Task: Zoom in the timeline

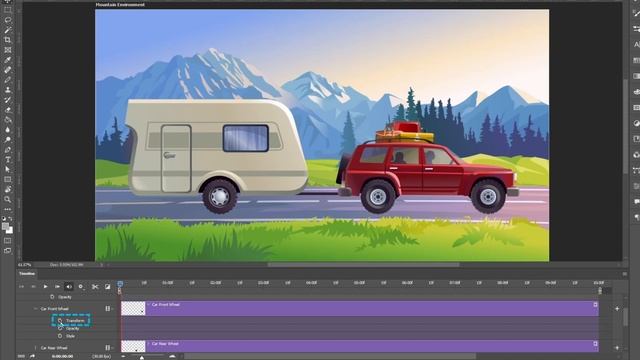Action: pyautogui.click(x=172, y=356)
